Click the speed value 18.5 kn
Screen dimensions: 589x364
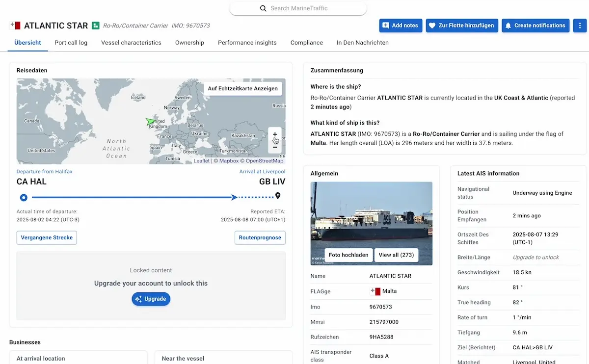tap(523, 272)
